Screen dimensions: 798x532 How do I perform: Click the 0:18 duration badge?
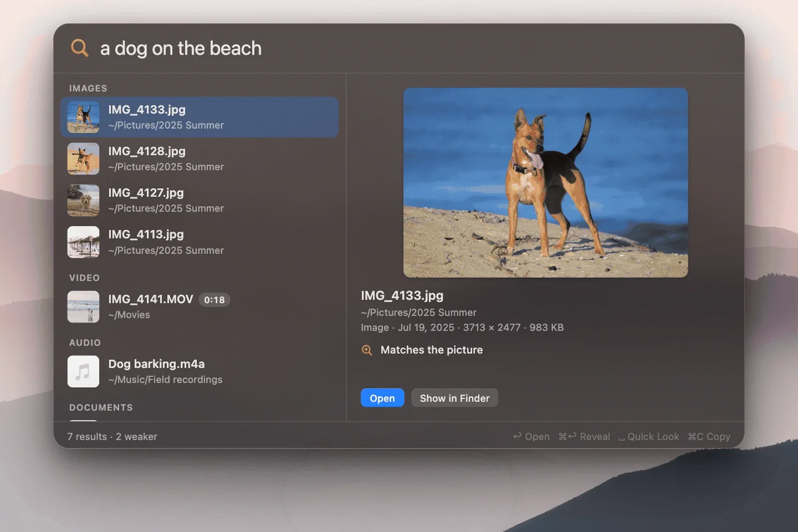click(x=214, y=300)
